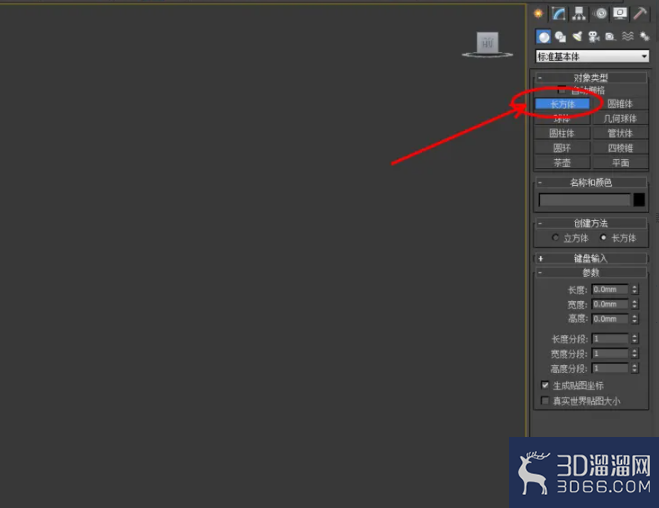Click the 宽度分段 spinner arrows

tap(635, 353)
